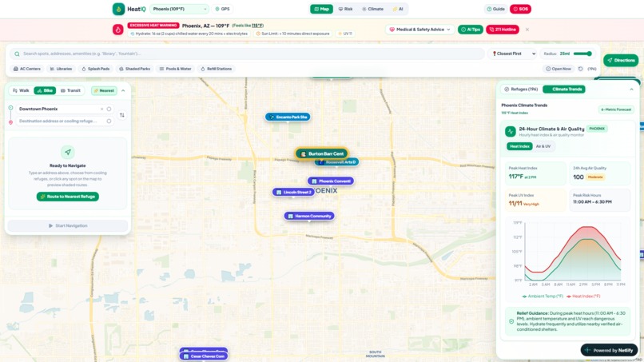The image size is (644, 362).
Task: Select Transit travel mode
Action: tap(70, 90)
